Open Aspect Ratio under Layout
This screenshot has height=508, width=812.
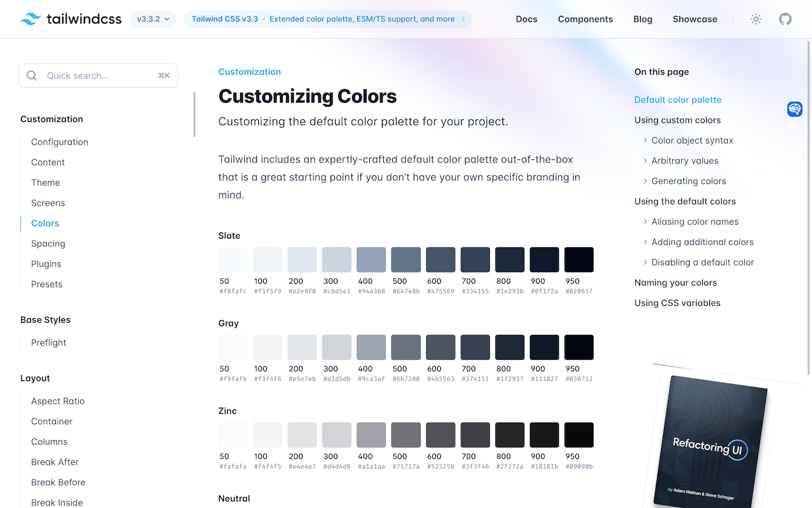(58, 401)
